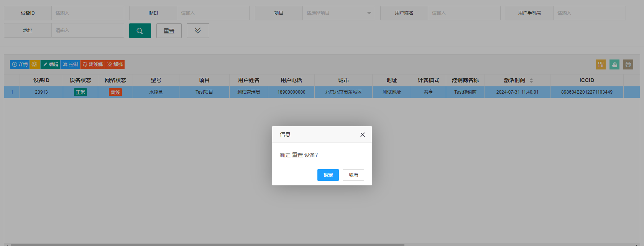
Task: Click the blue 控制 control toolbar button
Action: (71, 64)
